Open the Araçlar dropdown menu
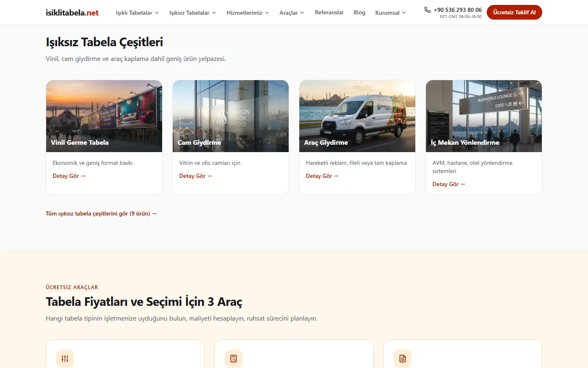Viewport: 588px width, 368px height. click(292, 13)
